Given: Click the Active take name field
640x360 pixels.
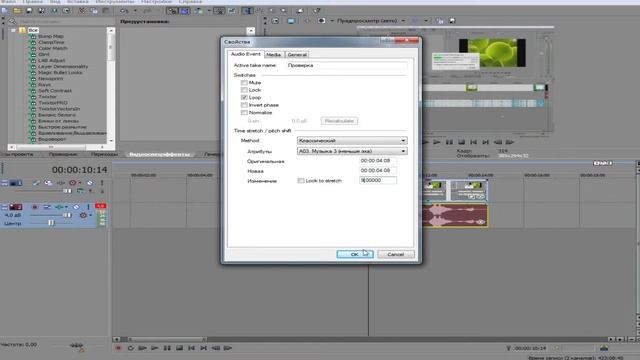Looking at the screenshot, I should pos(347,65).
